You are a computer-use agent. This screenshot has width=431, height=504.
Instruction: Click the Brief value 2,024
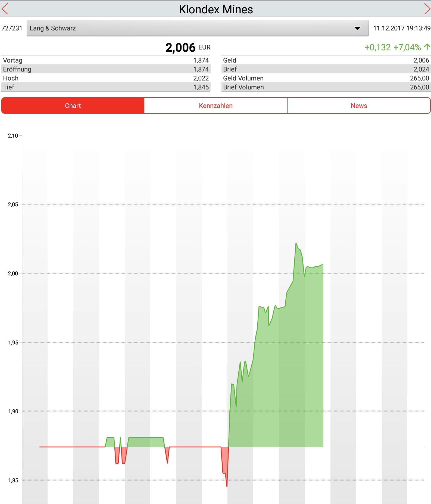pos(421,69)
